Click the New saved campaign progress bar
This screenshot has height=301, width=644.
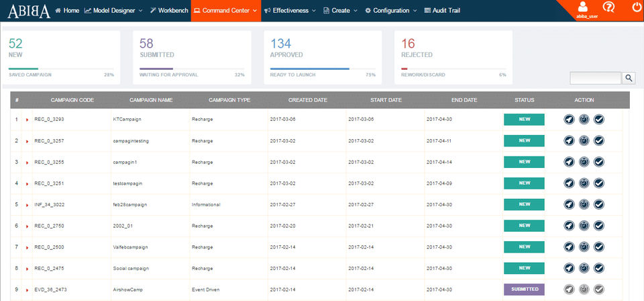61,69
